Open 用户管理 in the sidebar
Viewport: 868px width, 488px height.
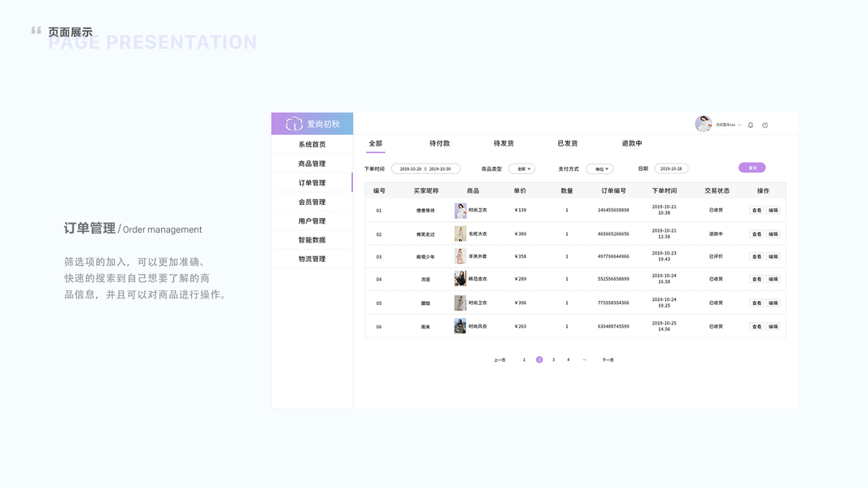[x=312, y=220]
